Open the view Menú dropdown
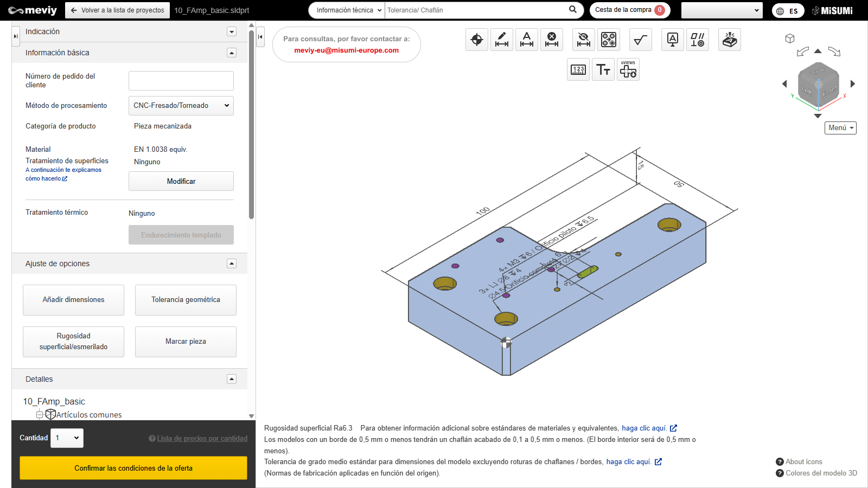This screenshot has width=868, height=488. coord(840,128)
